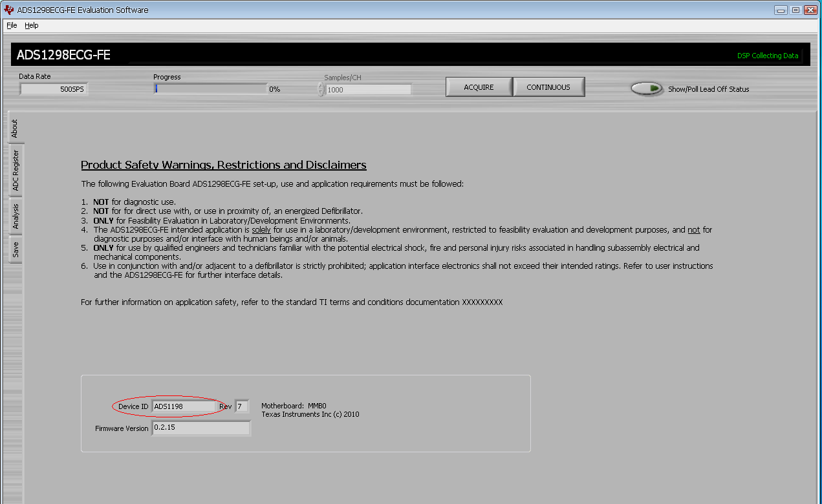
Task: Open the Help menu
Action: point(32,25)
